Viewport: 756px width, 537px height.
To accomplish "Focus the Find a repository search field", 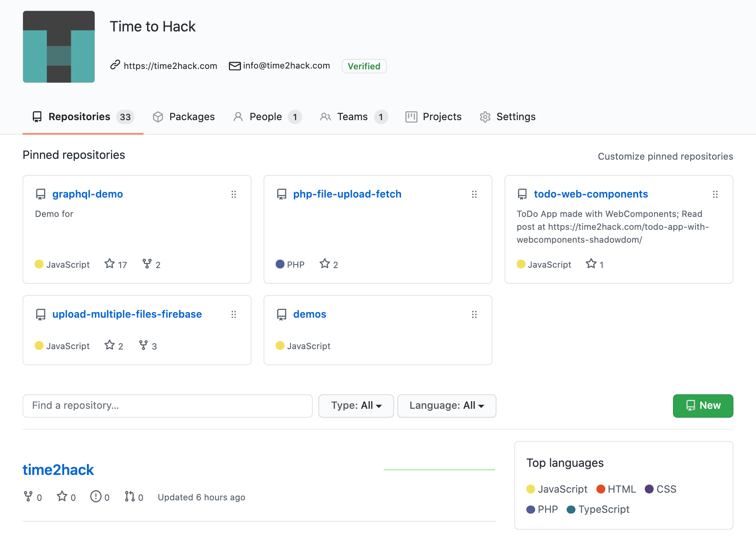I will (x=168, y=406).
